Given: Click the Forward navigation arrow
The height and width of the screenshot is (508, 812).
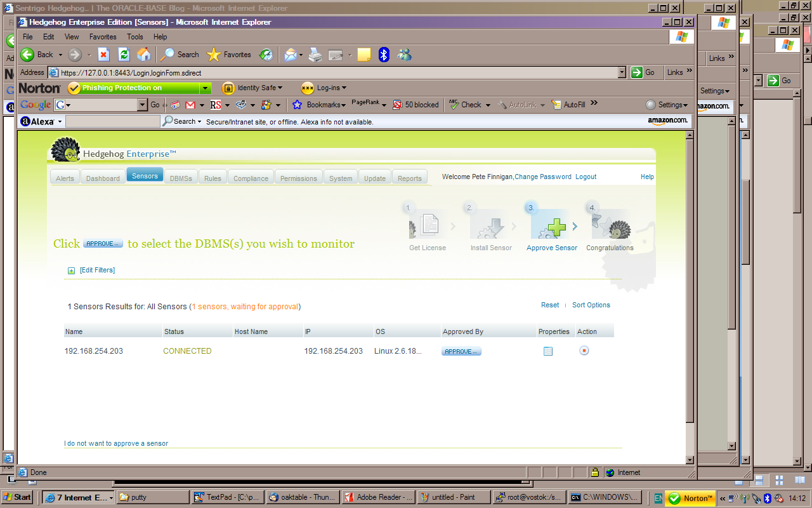Looking at the screenshot, I should coord(75,55).
